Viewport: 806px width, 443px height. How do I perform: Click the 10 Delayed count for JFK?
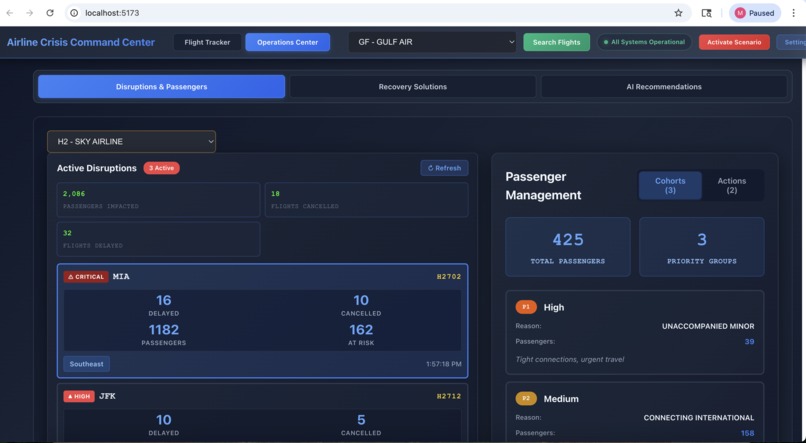click(163, 420)
